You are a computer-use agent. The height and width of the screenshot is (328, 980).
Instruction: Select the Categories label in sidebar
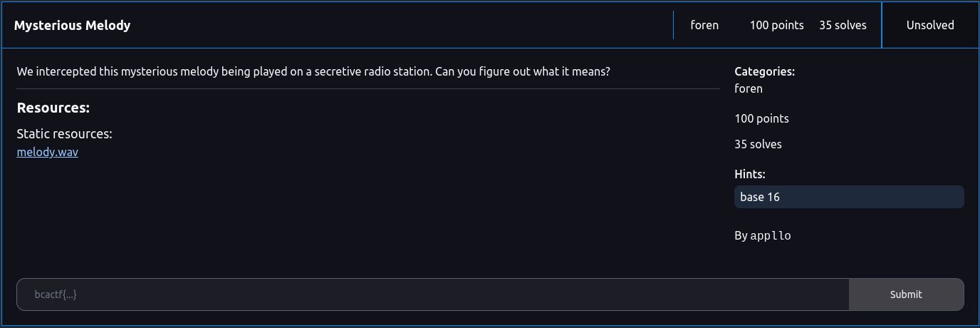(764, 71)
